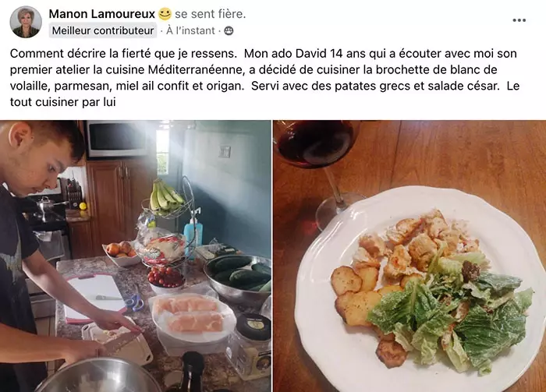The image size is (546, 392).
Task: Click the microwave in the kitchen photo
Action: [x=117, y=139]
